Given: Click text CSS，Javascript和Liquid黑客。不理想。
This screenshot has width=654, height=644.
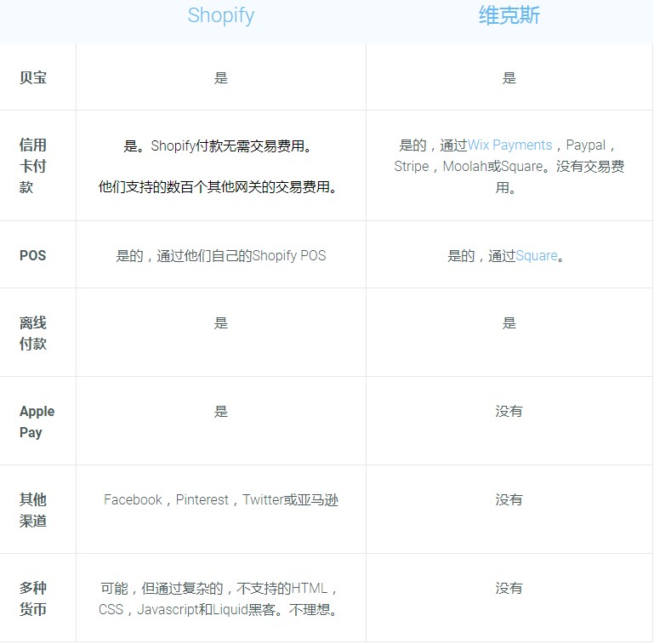Looking at the screenshot, I should (218, 610).
